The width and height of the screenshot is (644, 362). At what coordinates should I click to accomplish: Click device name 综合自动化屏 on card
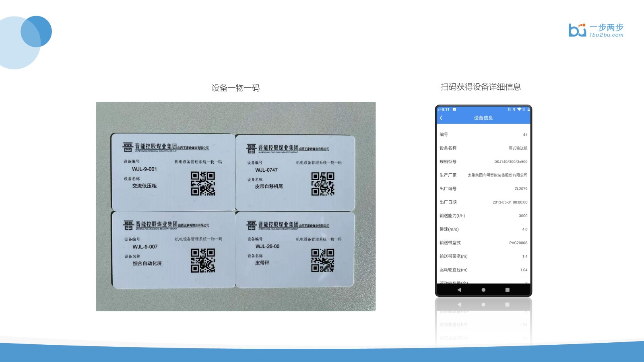[147, 263]
